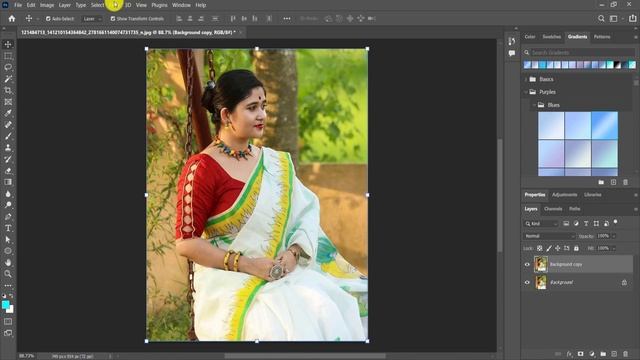Expand the Purples gradient folder
The width and height of the screenshot is (640, 360).
(526, 92)
